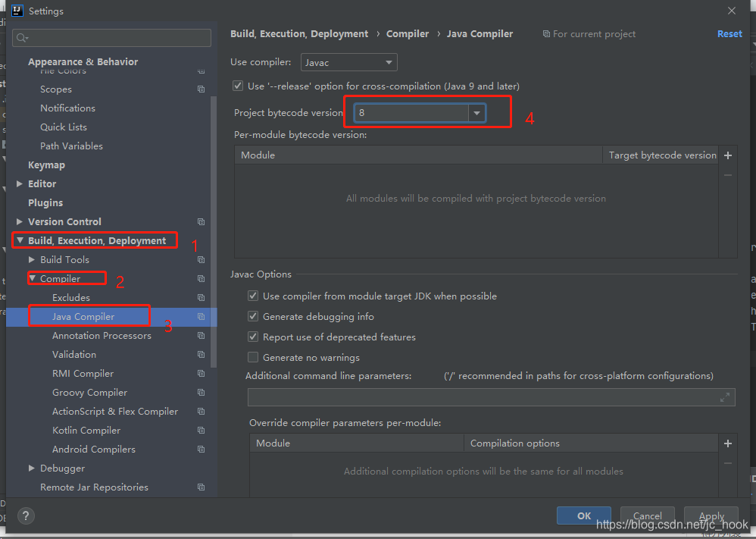Image resolution: width=756 pixels, height=539 pixels.
Task: Click the project-level icon beside Remote Jar Repositories
Action: point(201,487)
